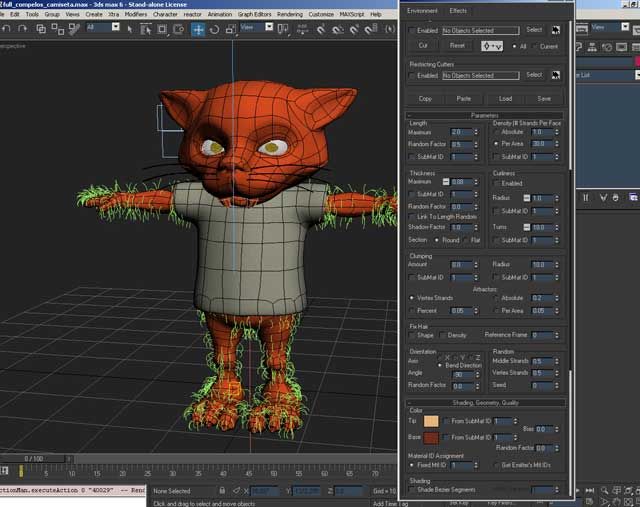The image size is (640, 507).
Task: Click the Use Pivot Point Center tool
Action: click(283, 29)
